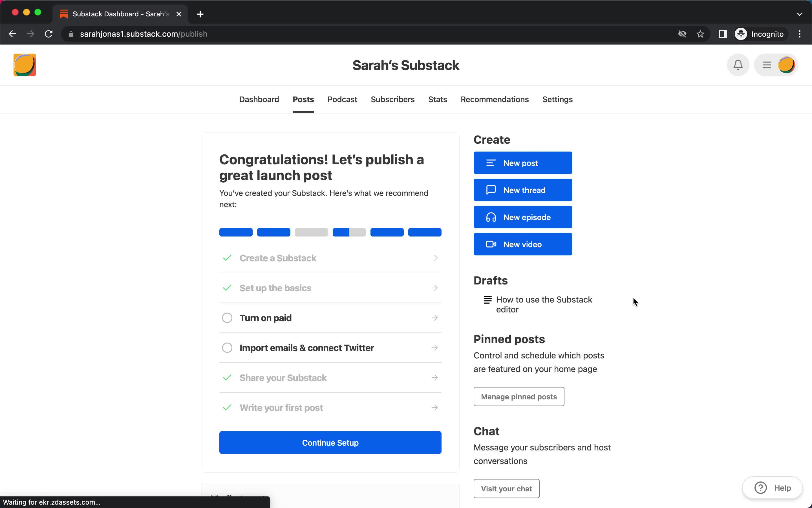Click the browser forward arrow
This screenshot has width=812, height=508.
point(30,34)
